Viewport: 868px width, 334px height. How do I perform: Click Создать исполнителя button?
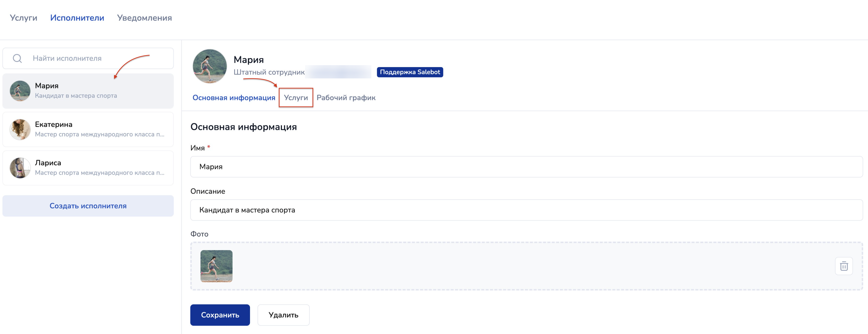pos(88,206)
